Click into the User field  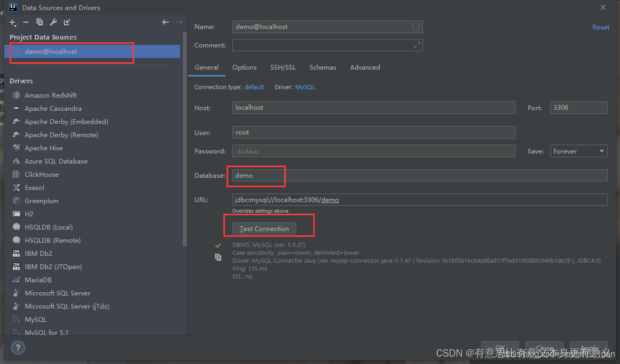click(x=374, y=132)
